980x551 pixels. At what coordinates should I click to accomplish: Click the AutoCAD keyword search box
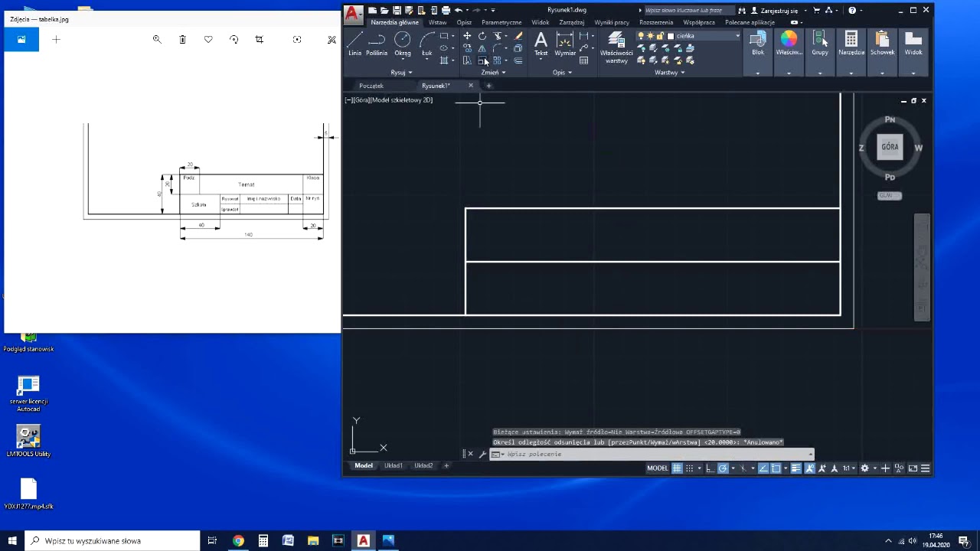click(x=687, y=11)
